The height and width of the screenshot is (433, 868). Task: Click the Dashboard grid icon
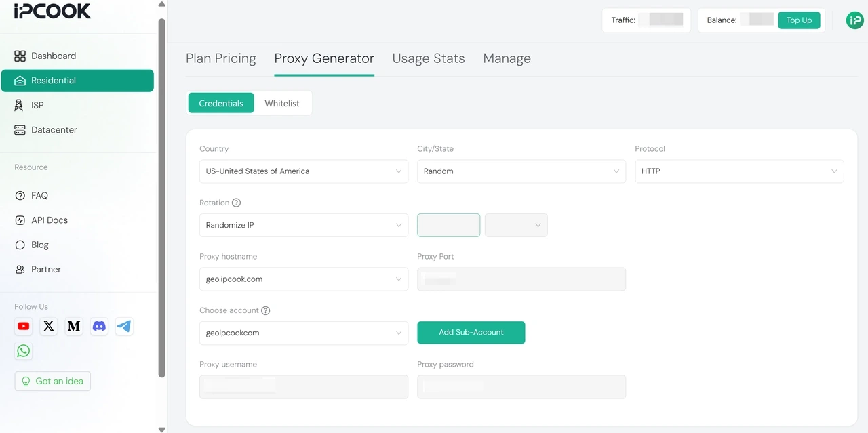pos(20,56)
